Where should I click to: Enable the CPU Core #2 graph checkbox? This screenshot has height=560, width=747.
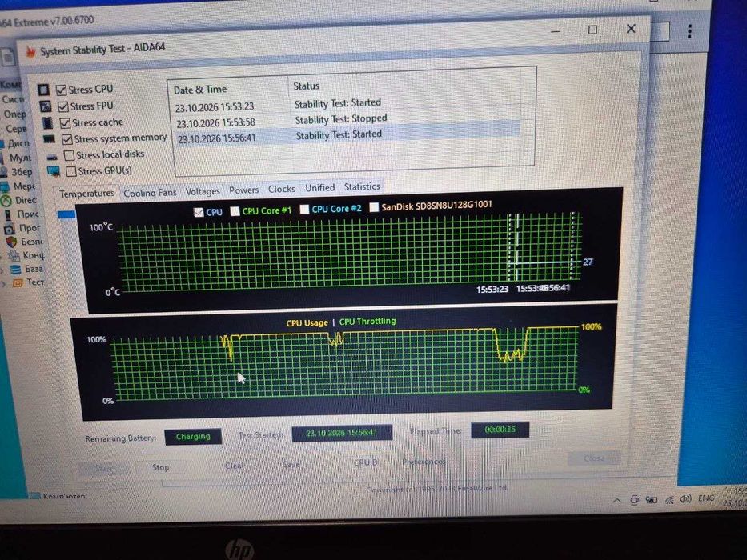click(x=304, y=209)
